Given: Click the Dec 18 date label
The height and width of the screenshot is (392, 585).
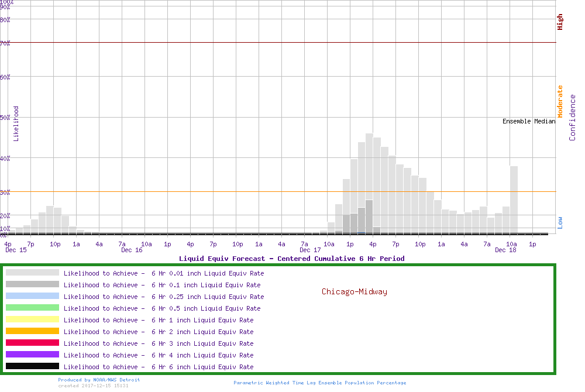Looking at the screenshot, I should point(505,250).
